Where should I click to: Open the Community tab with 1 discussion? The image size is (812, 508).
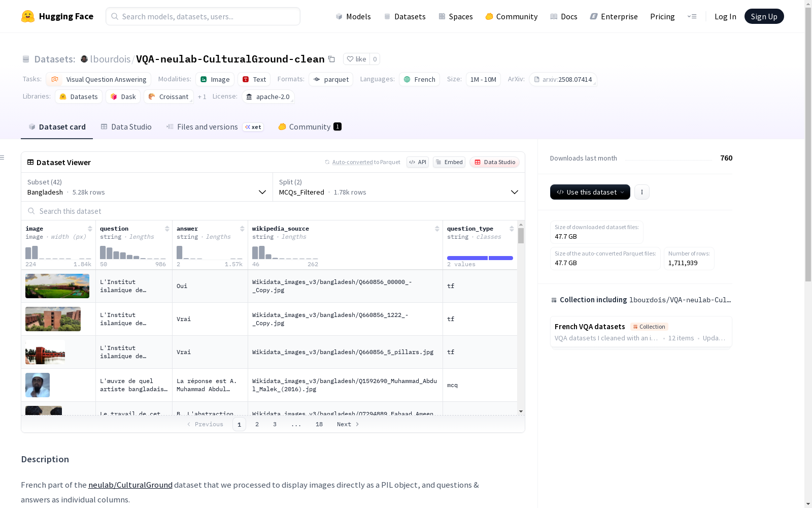[310, 127]
